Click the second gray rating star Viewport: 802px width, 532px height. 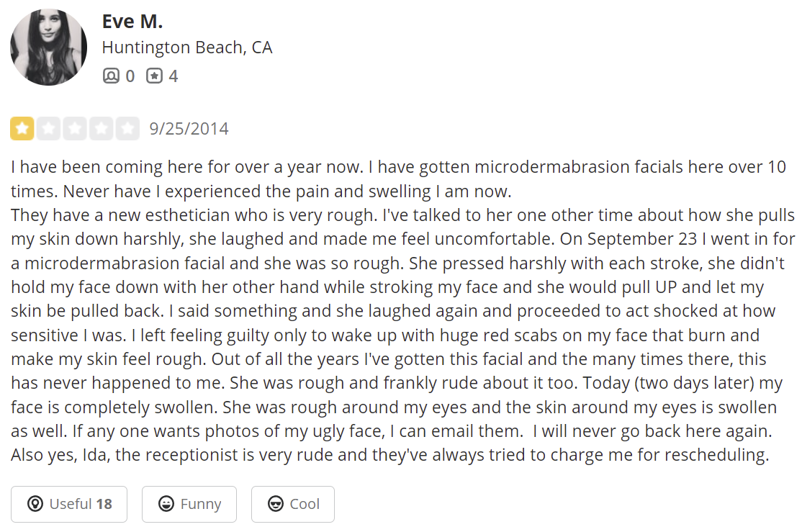tap(48, 128)
